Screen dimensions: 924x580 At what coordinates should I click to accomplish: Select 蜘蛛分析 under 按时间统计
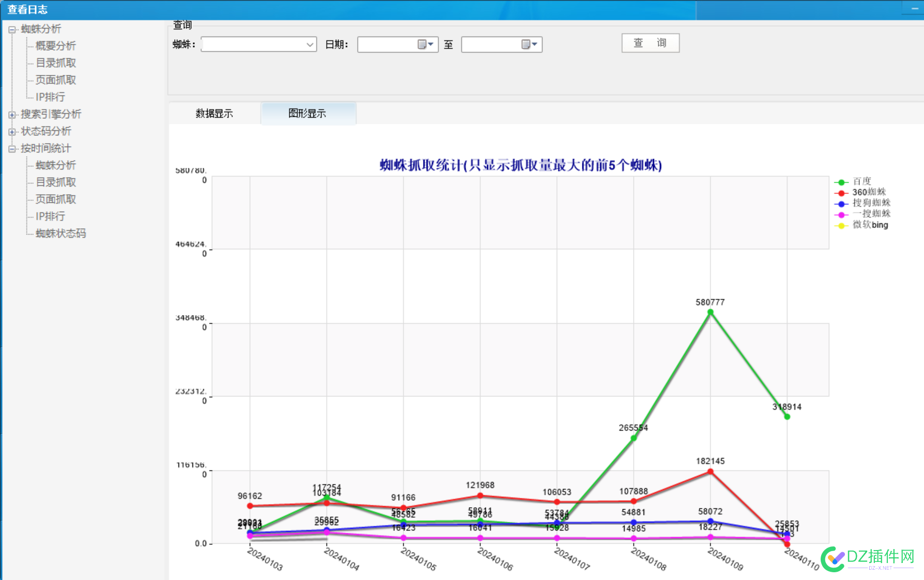tap(56, 165)
